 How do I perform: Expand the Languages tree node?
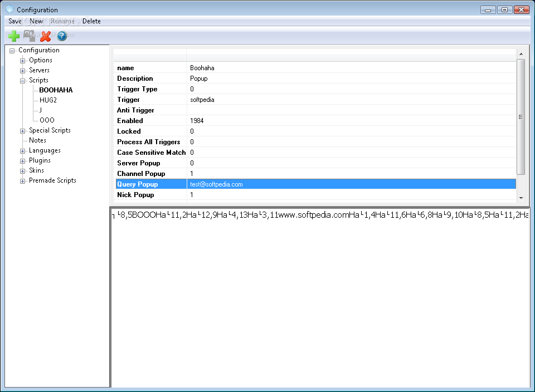pyautogui.click(x=22, y=151)
